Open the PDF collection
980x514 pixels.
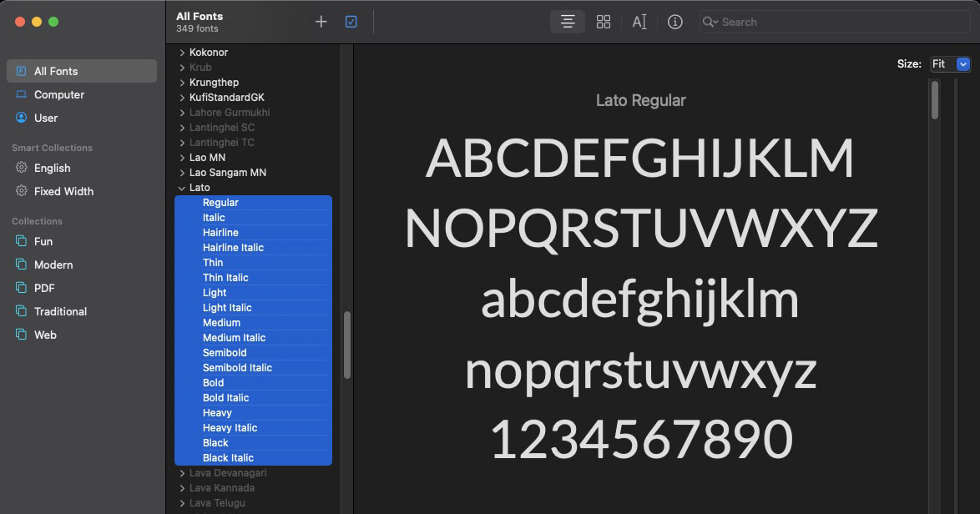click(82, 288)
